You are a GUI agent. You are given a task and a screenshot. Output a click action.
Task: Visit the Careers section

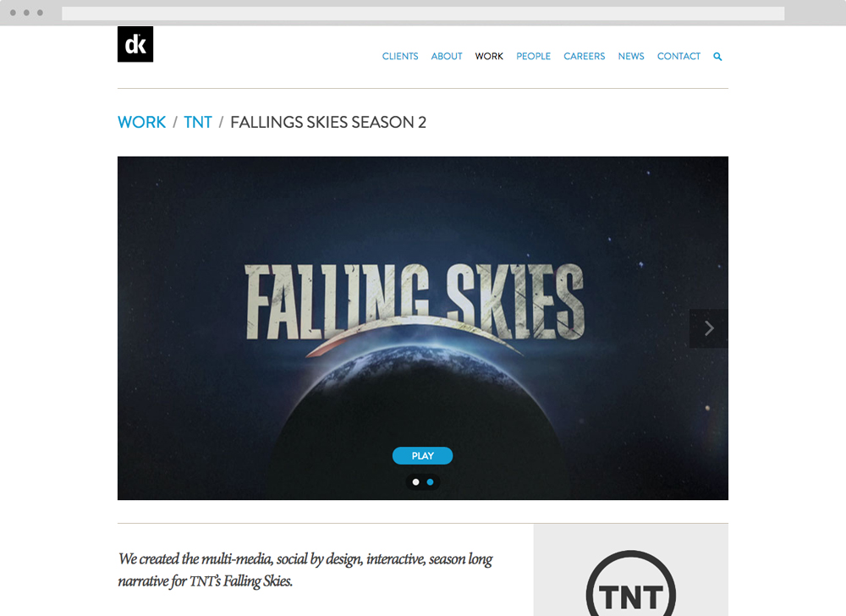tap(585, 56)
